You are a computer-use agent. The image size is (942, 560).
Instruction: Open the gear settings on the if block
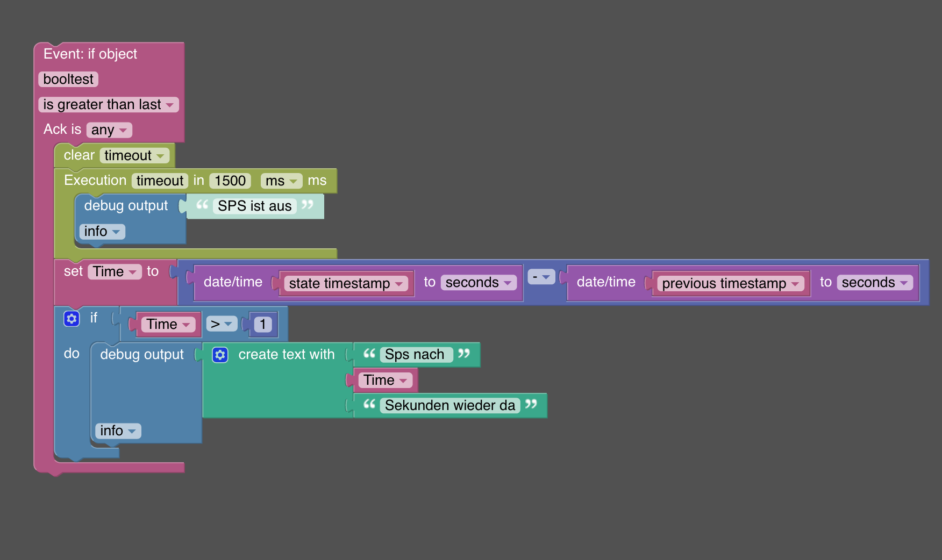coord(72,319)
